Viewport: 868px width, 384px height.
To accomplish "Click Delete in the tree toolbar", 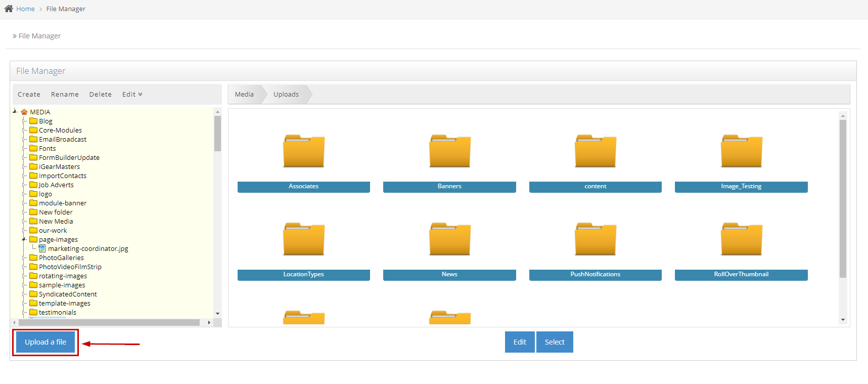I will (x=100, y=94).
